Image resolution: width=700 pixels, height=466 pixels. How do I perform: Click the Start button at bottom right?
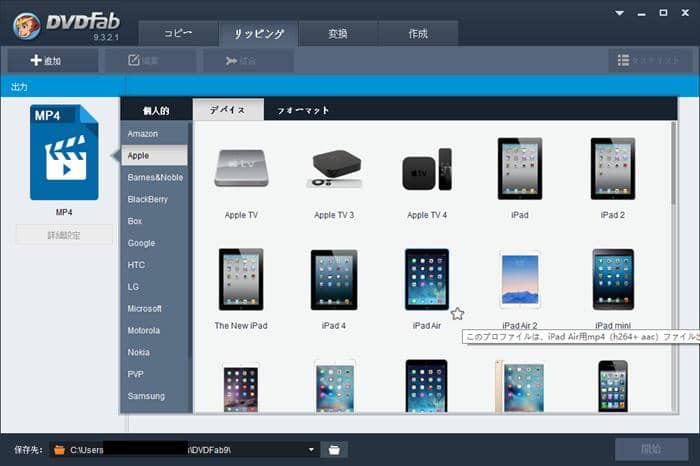click(x=651, y=449)
